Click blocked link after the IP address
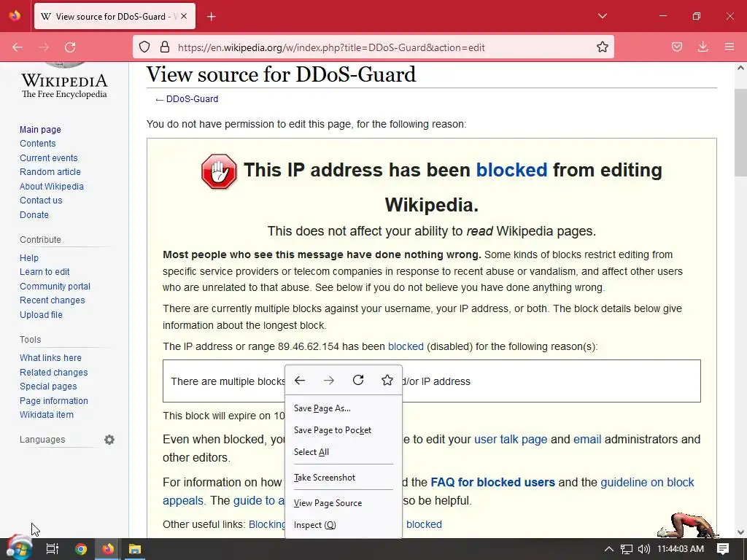 pyautogui.click(x=406, y=346)
